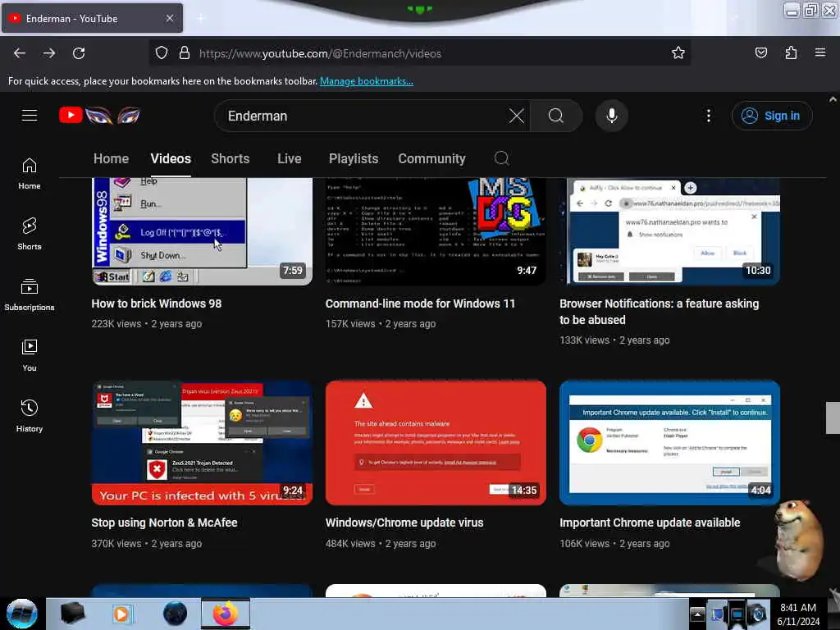Show hidden system tray icons
This screenshot has width=840, height=630.
(697, 614)
